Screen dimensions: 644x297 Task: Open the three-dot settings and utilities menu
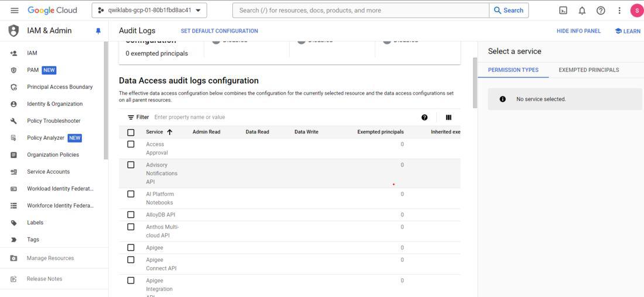click(619, 11)
